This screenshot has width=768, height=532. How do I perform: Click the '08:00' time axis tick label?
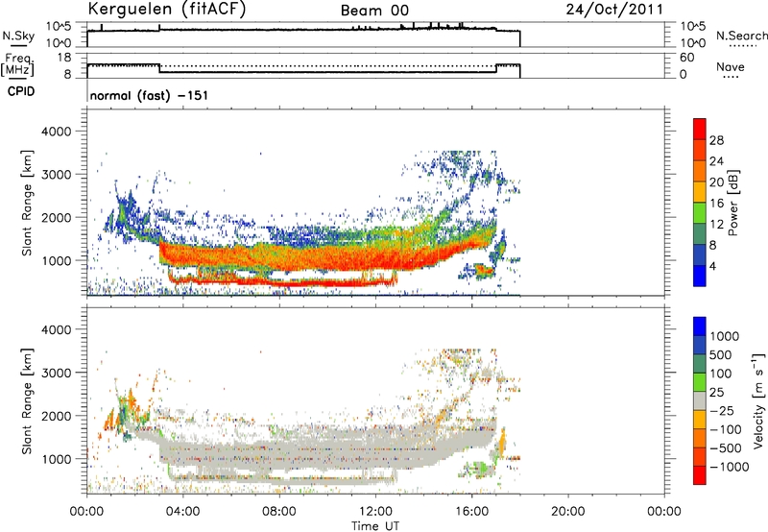tap(278, 512)
